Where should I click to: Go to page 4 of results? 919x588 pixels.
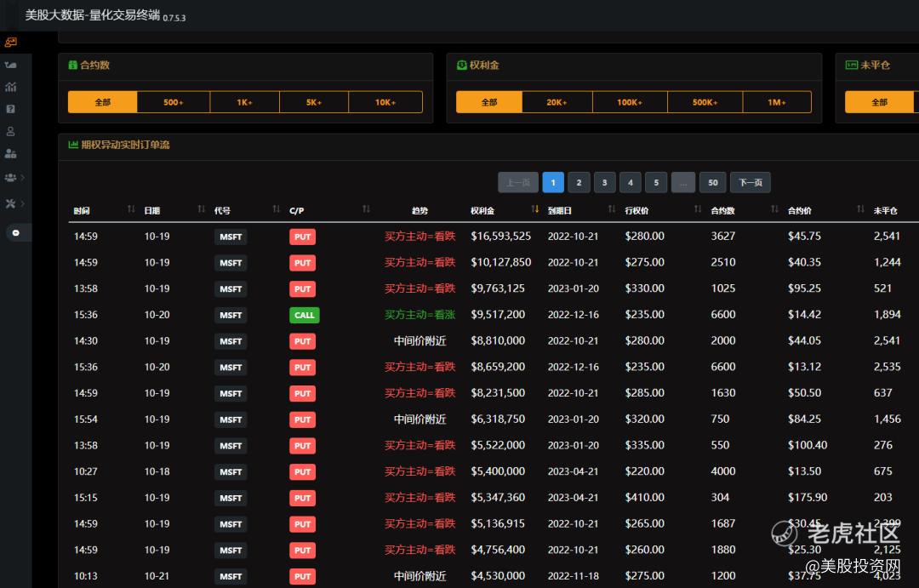point(631,182)
